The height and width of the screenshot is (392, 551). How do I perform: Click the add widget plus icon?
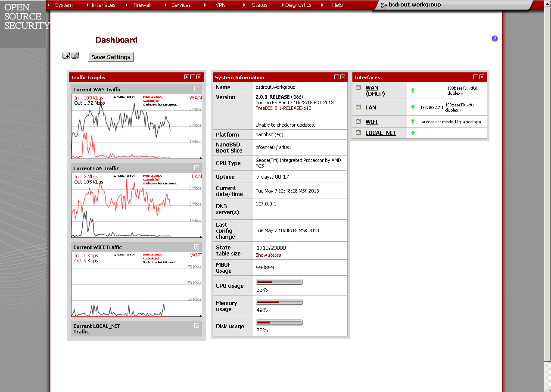point(66,55)
